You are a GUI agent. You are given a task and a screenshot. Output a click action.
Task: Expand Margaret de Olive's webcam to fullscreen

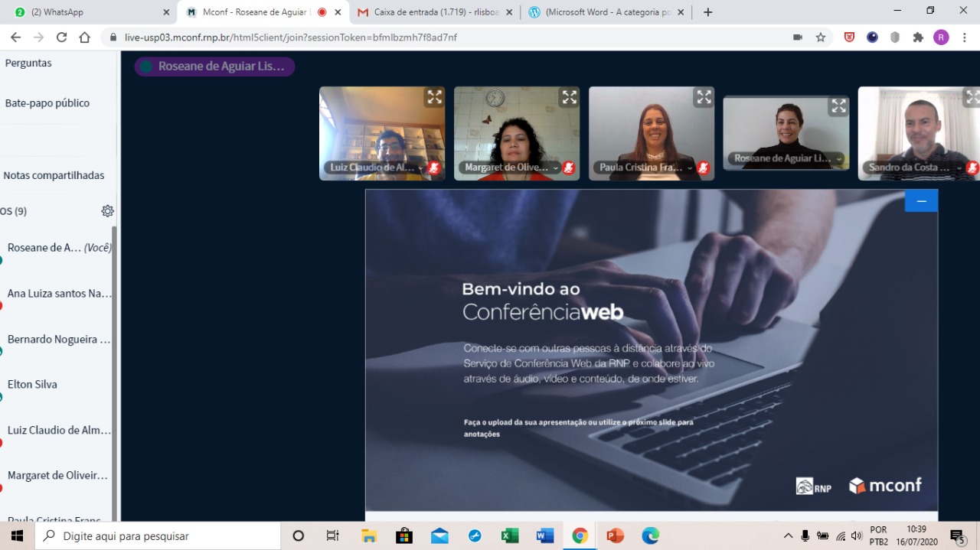570,97
